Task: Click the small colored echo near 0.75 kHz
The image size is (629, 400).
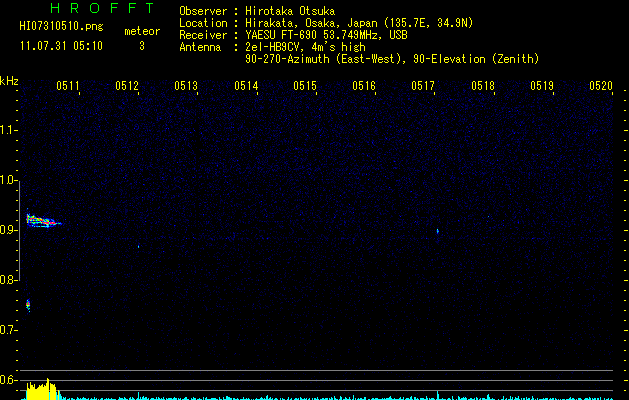Action: coord(28,305)
